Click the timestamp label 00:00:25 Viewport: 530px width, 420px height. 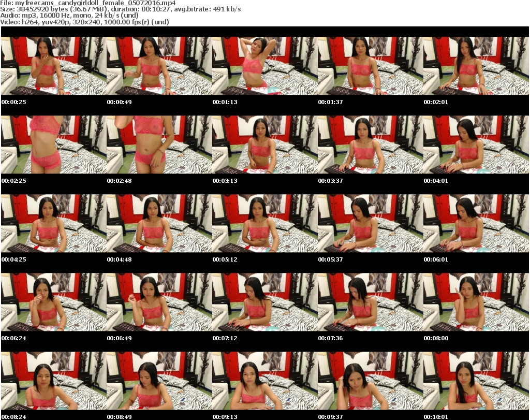14,102
